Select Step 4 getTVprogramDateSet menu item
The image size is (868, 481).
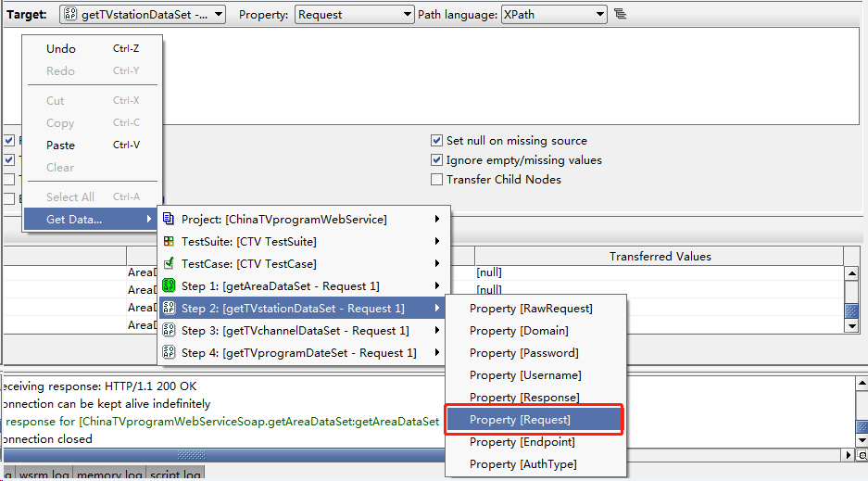[304, 352]
